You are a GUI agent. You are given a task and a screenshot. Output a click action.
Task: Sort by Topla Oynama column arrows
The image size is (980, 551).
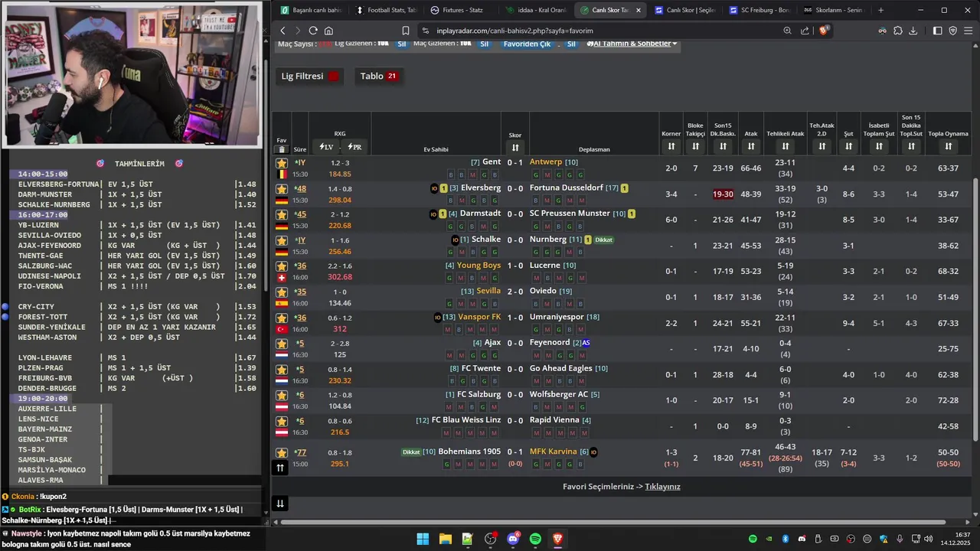coord(949,146)
